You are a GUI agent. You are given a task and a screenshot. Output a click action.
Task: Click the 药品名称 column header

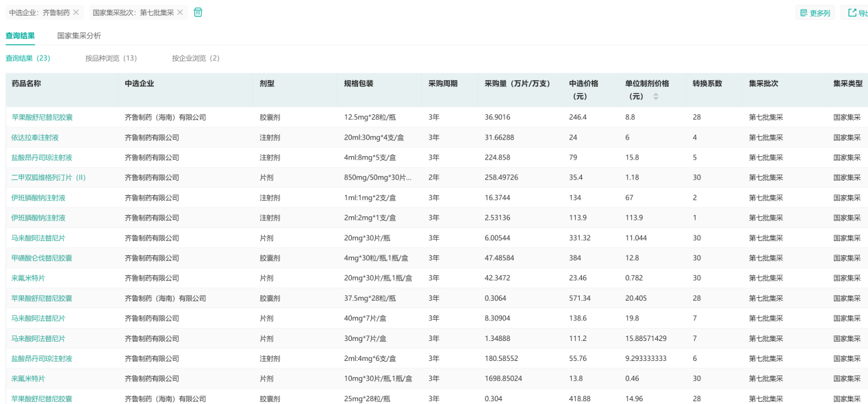tap(27, 84)
